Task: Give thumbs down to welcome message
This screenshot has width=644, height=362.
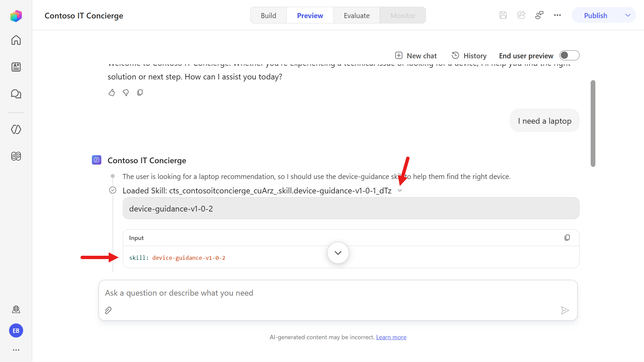Action: pyautogui.click(x=126, y=93)
